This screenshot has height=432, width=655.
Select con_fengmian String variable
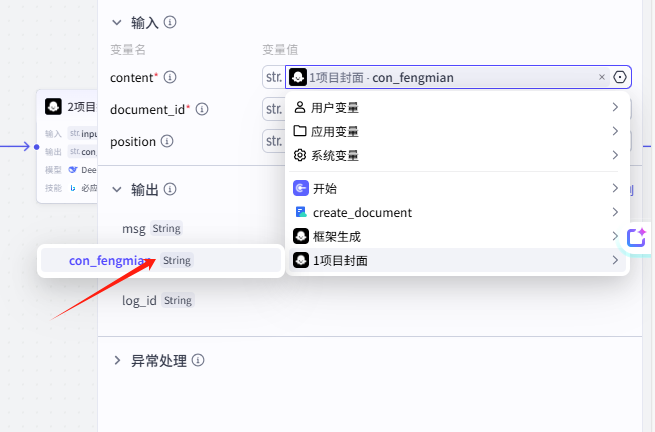click(x=161, y=261)
